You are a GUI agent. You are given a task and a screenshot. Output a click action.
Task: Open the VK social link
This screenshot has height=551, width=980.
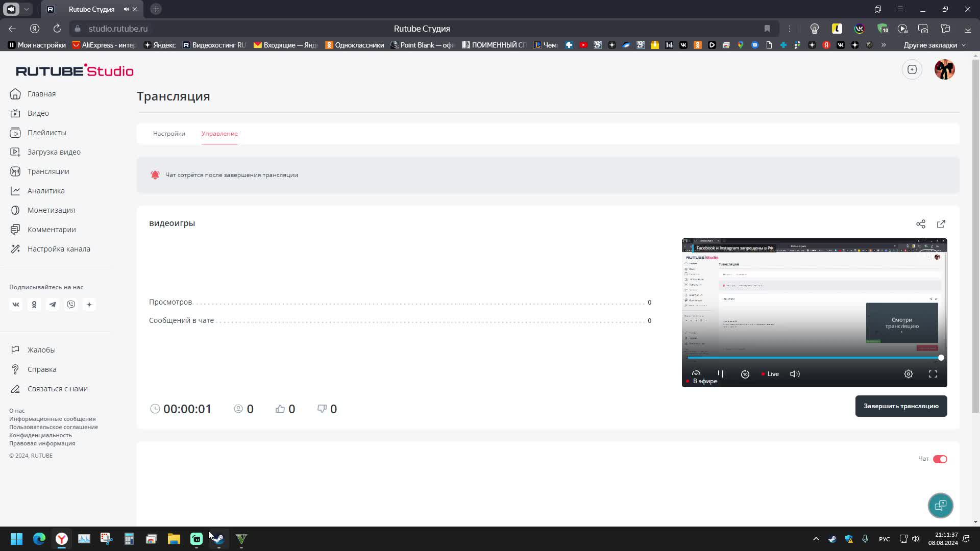[x=16, y=305]
